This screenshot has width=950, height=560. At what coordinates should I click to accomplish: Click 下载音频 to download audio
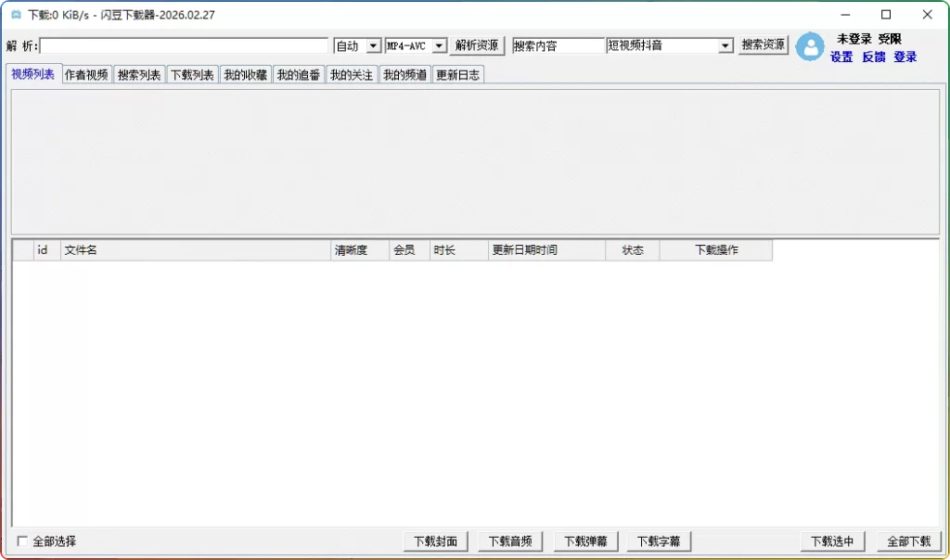pos(510,541)
